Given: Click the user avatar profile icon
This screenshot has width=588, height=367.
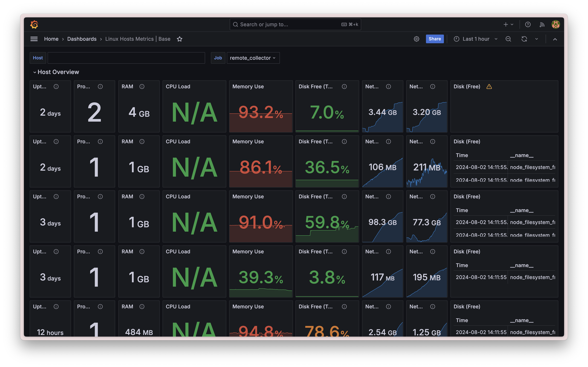Looking at the screenshot, I should point(555,24).
